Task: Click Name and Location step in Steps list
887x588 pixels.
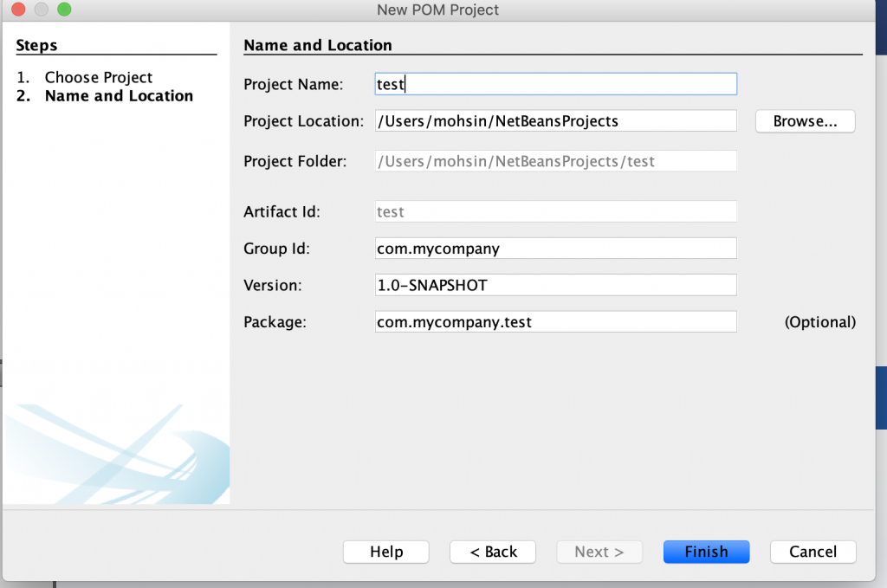Action: (118, 96)
